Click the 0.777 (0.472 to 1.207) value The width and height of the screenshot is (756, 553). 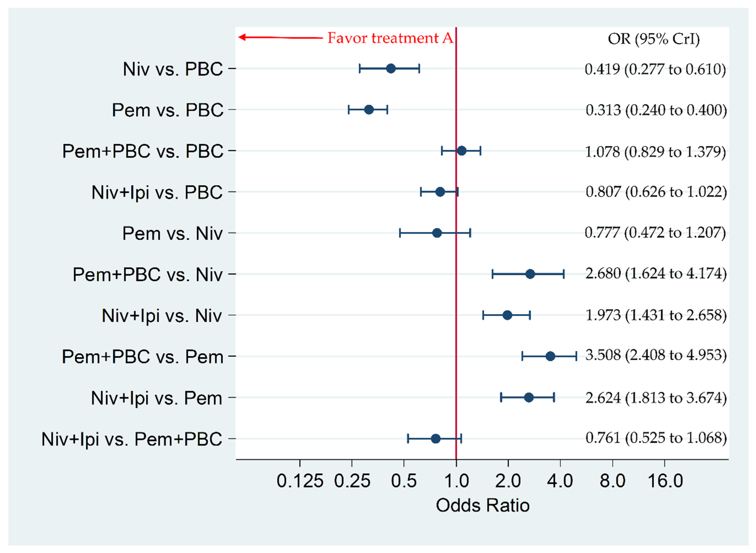(x=655, y=233)
